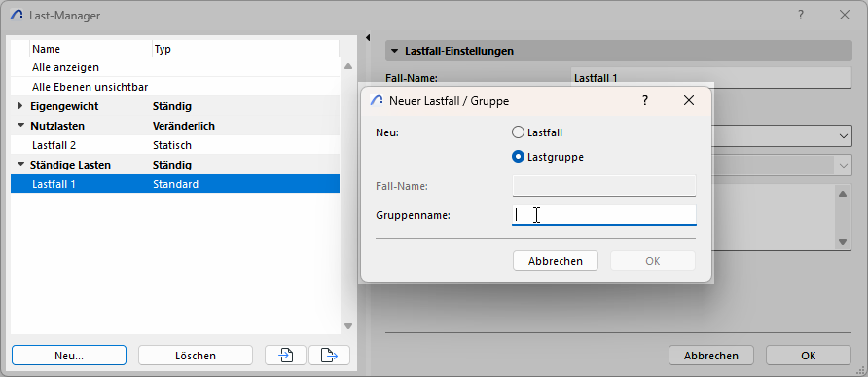Click the help question mark in Last-Manager title bar
Viewport: 868px width, 377px height.
tap(801, 16)
